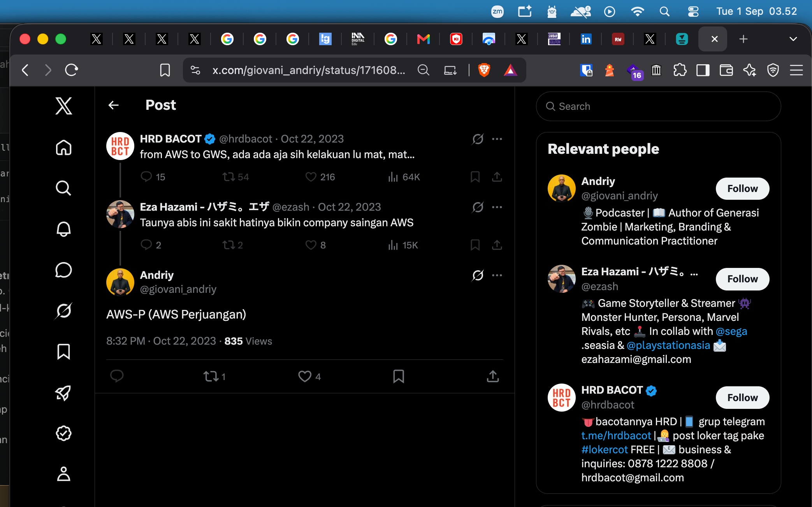
Task: Open Brave Shields lion icon
Action: (x=484, y=70)
